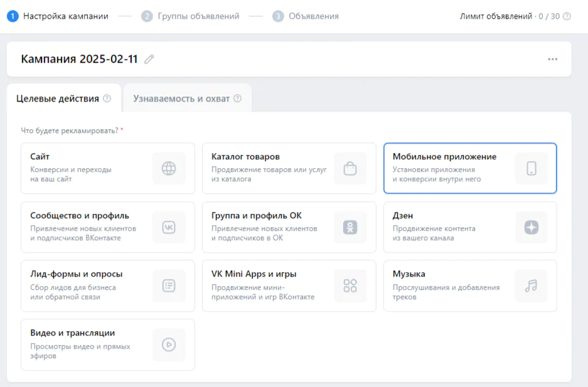Go to step 3 Объявления
The height and width of the screenshot is (387, 588).
pyautogui.click(x=306, y=16)
